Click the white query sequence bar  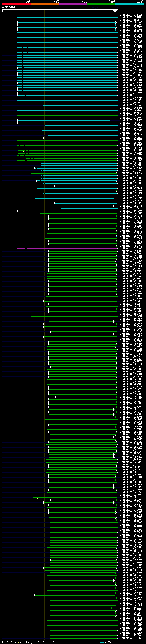pos(60,10)
